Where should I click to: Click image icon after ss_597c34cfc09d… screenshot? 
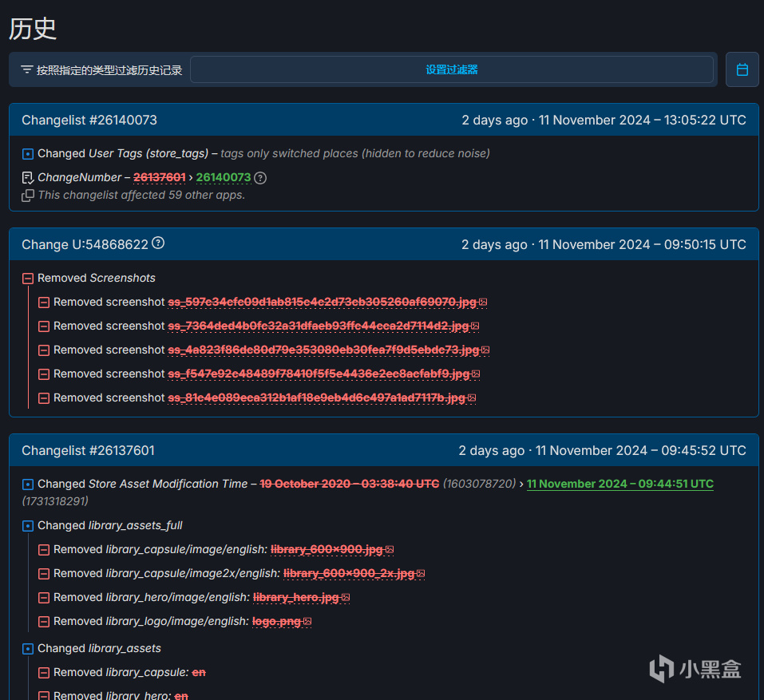[x=483, y=302]
